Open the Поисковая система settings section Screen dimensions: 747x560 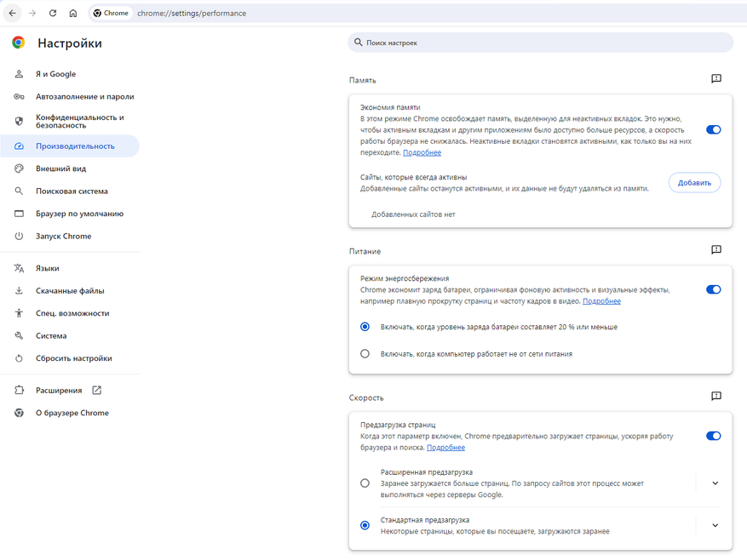[72, 191]
